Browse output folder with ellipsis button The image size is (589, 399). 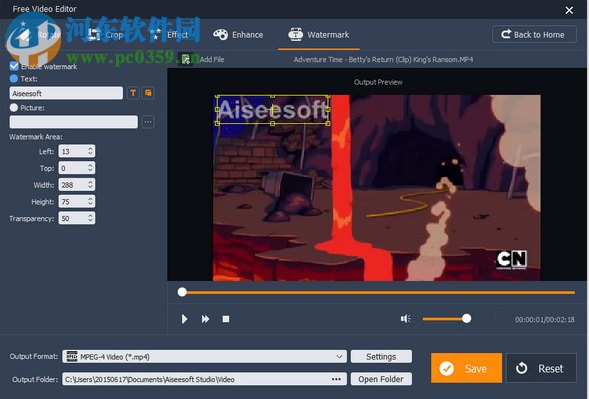[336, 379]
